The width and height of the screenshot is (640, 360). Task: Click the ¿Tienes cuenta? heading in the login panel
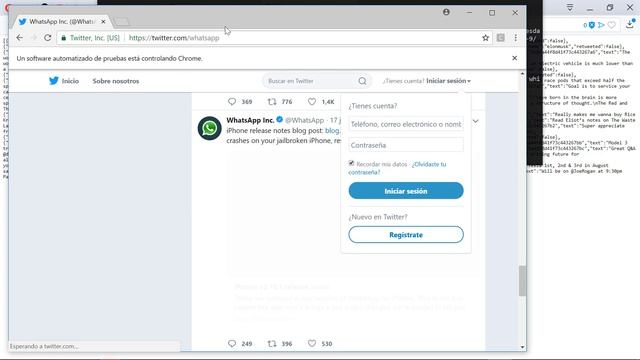372,106
